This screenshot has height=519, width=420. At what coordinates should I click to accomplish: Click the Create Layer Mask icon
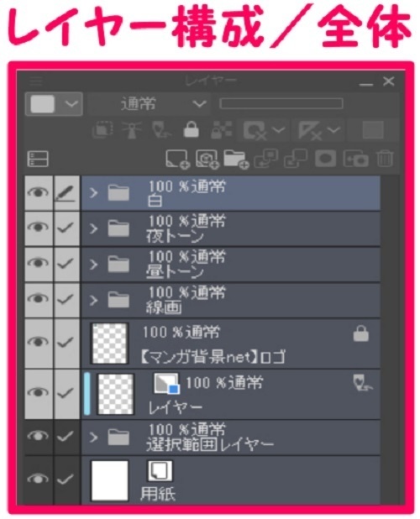click(326, 159)
